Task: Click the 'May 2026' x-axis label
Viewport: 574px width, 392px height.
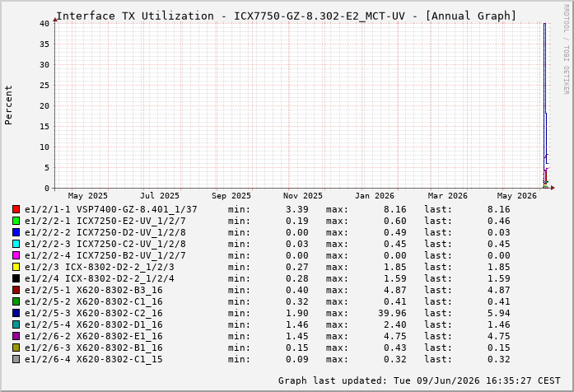Action: pos(517,196)
